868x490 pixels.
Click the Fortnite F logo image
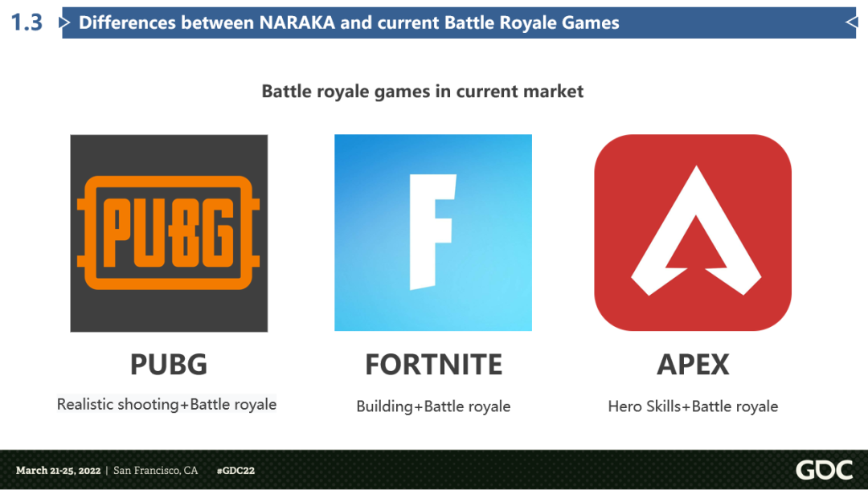point(433,232)
